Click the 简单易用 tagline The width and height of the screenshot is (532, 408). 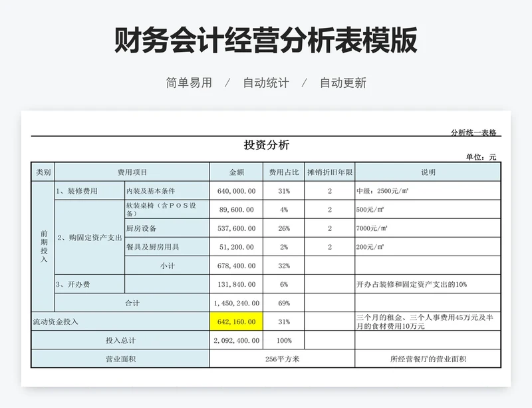[189, 83]
